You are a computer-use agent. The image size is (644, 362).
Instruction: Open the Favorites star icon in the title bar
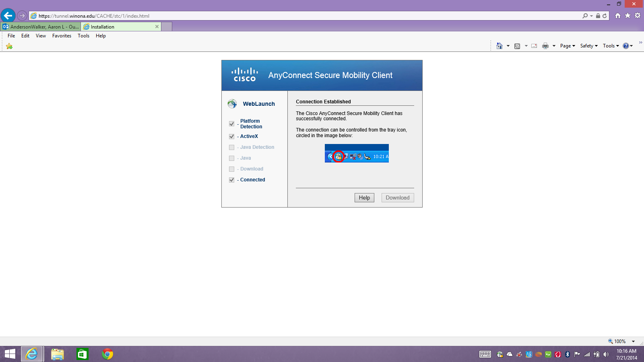coord(627,16)
